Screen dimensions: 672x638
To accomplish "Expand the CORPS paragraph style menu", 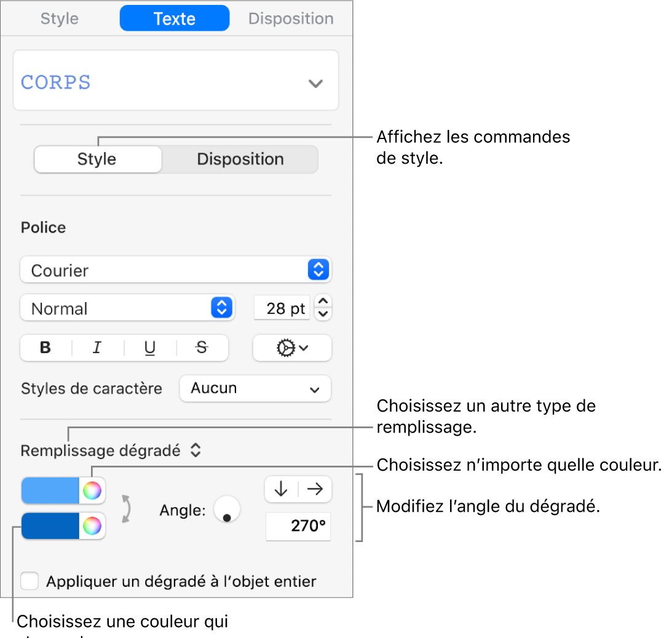I will click(x=315, y=83).
